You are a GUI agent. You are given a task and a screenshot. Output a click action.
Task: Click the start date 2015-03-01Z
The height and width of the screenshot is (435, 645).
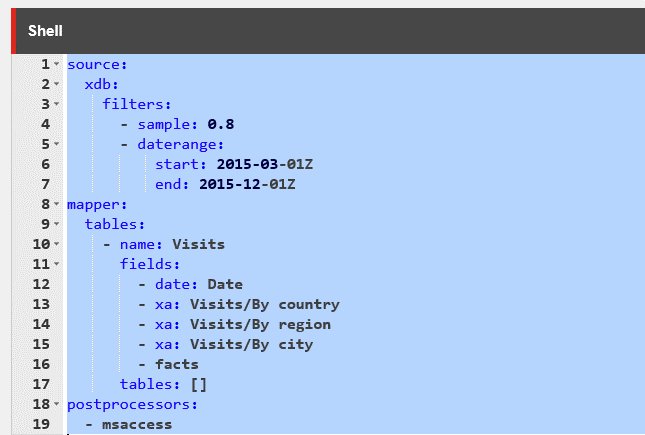pyautogui.click(x=264, y=164)
